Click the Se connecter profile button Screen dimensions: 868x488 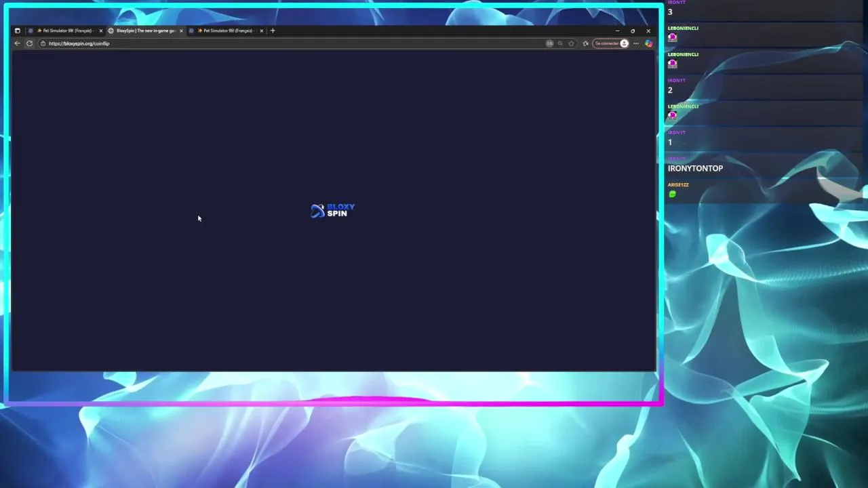coord(611,43)
